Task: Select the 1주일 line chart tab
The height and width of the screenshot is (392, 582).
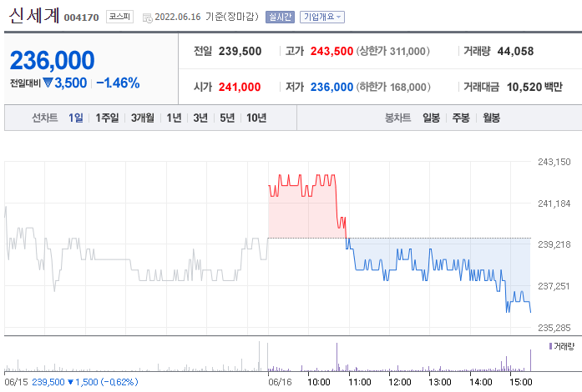Action: click(x=107, y=118)
